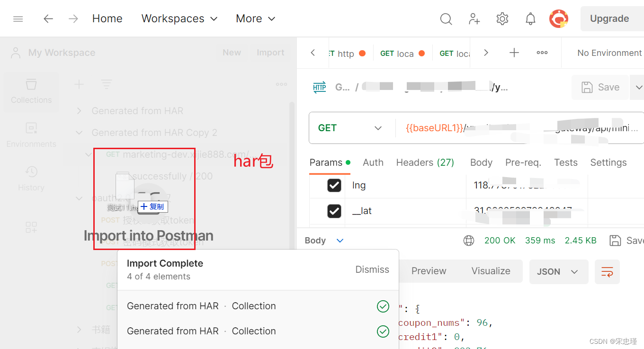Click the 359 ms response time
Viewport: 644px width, 349px height.
click(x=540, y=241)
